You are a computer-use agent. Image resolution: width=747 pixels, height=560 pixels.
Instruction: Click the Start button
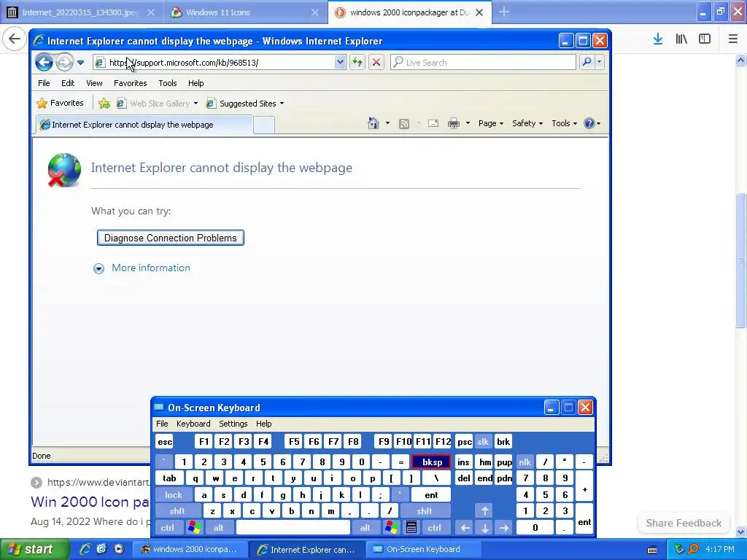34,549
